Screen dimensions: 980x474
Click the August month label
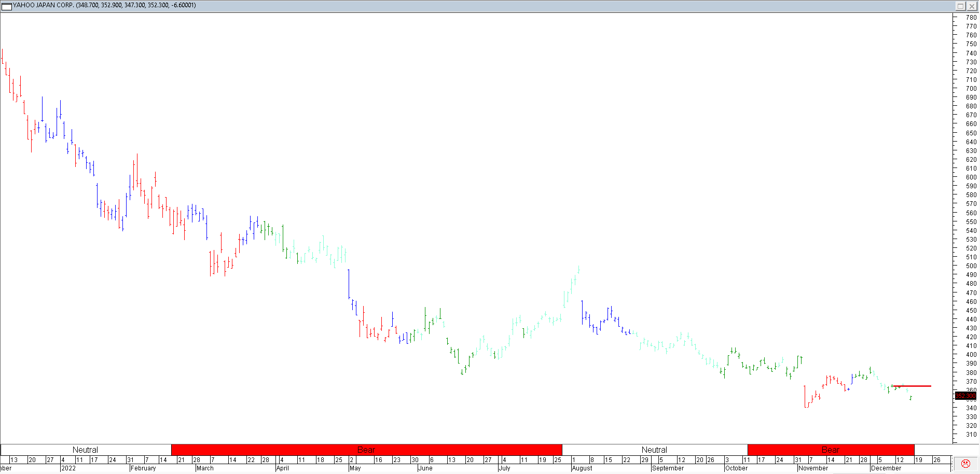[x=582, y=468]
